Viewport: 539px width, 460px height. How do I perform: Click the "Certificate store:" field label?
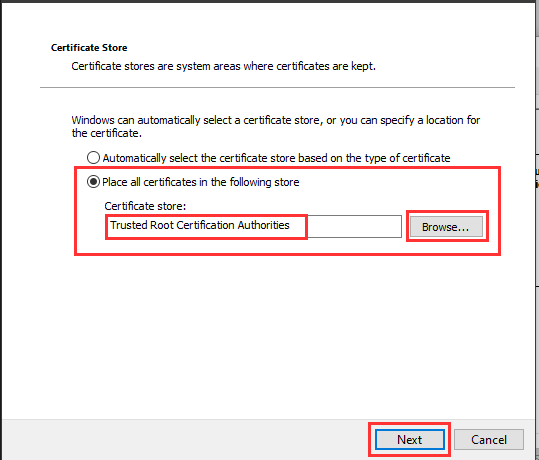[x=145, y=206]
